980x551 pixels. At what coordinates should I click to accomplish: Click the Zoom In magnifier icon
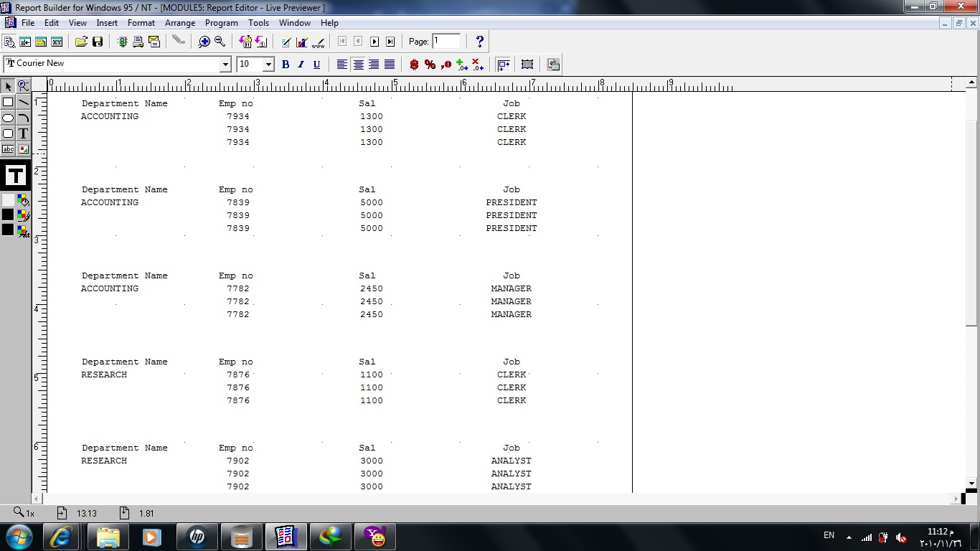click(x=204, y=42)
